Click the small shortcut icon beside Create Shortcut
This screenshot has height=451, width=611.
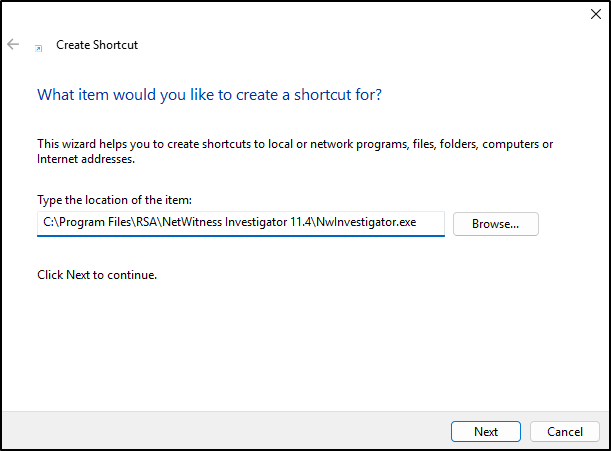(x=39, y=48)
